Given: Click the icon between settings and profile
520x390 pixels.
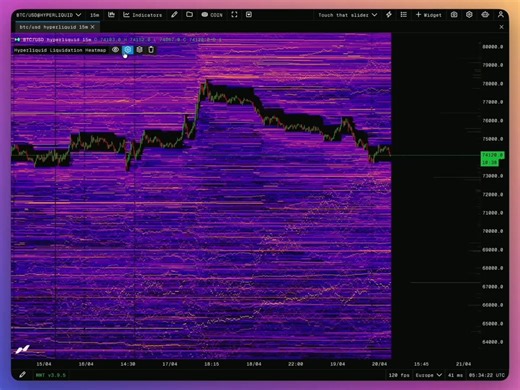Looking at the screenshot, I should [x=485, y=15].
